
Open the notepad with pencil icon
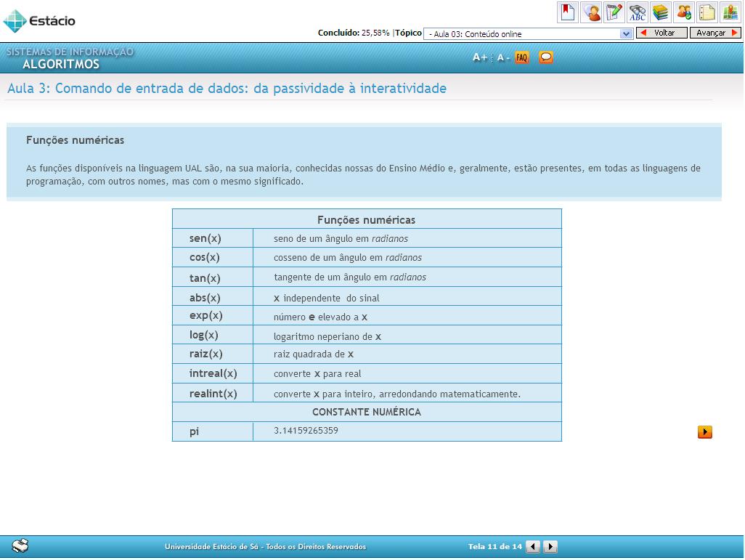614,12
